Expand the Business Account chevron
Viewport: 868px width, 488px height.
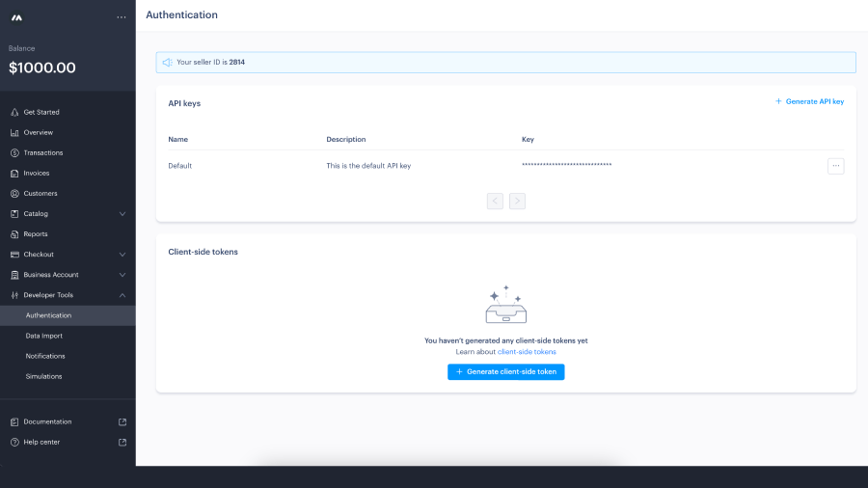[x=122, y=275]
